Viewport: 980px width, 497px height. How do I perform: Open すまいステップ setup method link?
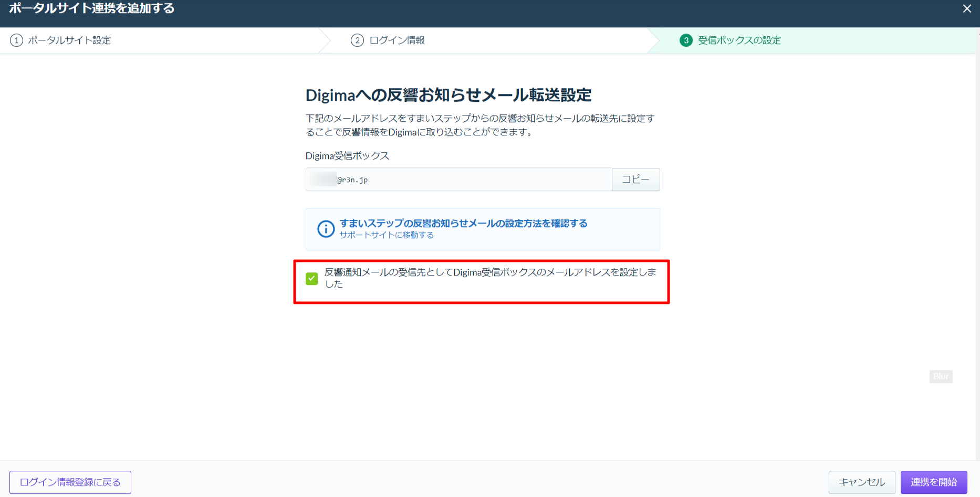(x=463, y=223)
